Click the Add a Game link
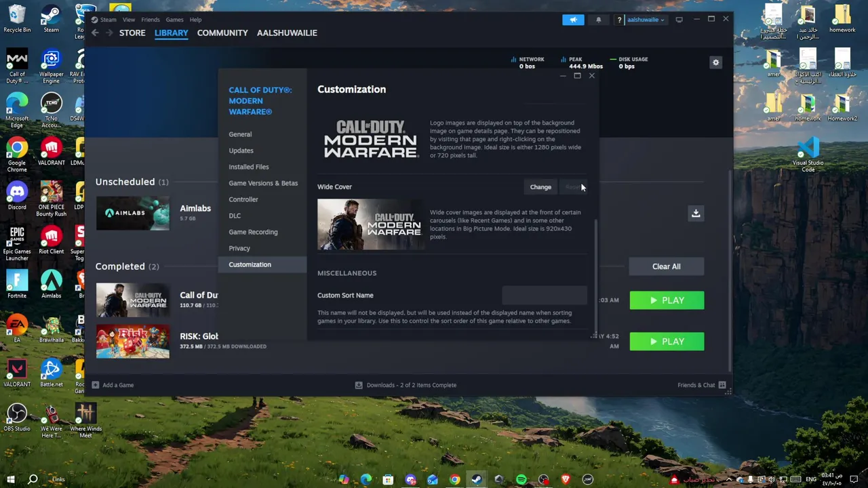The image size is (868, 488). click(118, 385)
